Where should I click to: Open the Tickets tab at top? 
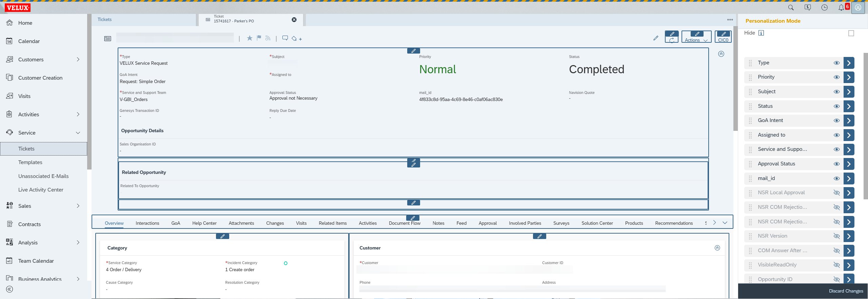pos(104,19)
